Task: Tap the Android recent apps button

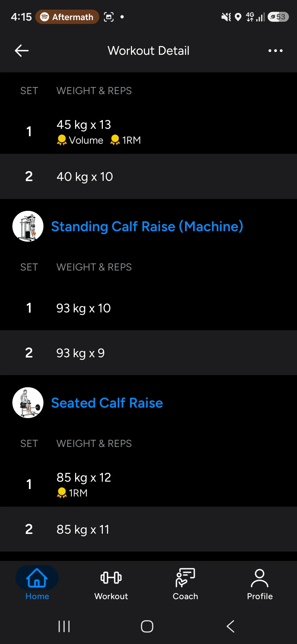Action: [64, 626]
